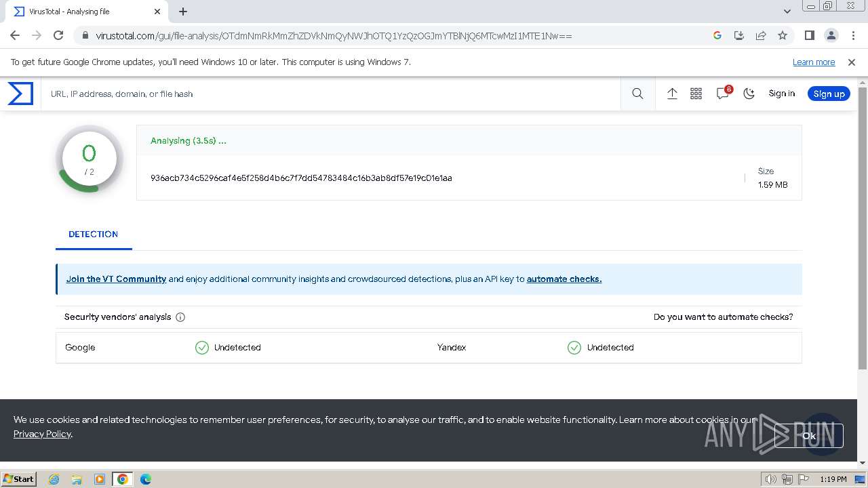The width and height of the screenshot is (868, 488).
Task: Open the Join the VT Community link
Action: click(x=116, y=279)
